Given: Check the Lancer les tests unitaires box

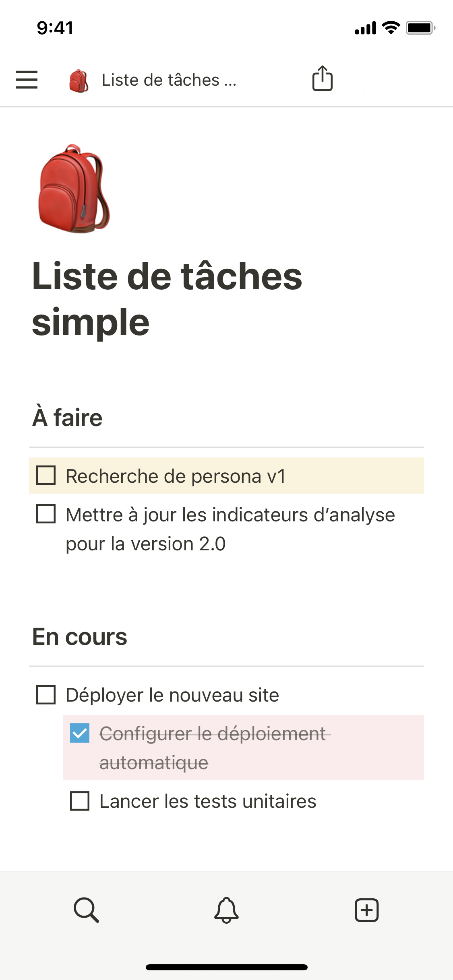Looking at the screenshot, I should [80, 801].
